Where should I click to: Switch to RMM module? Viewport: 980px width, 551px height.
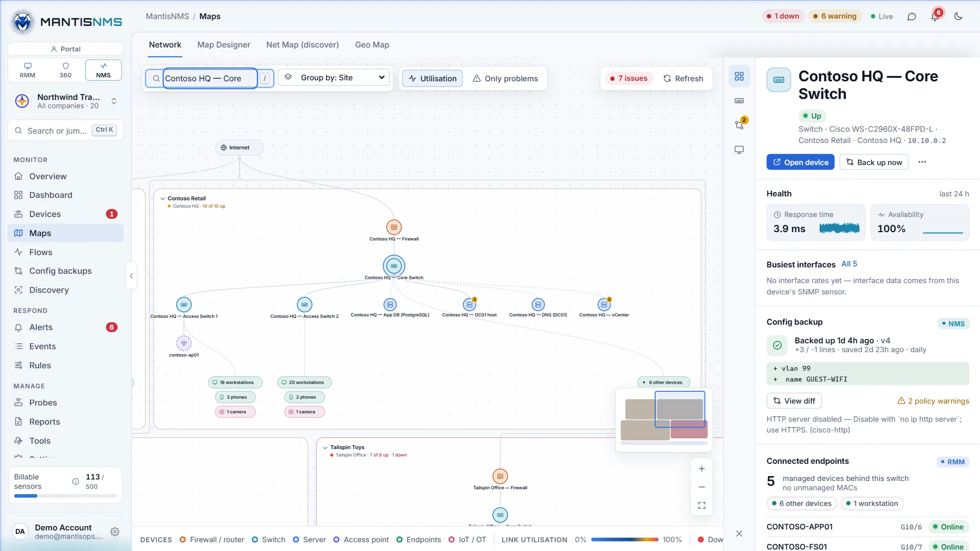tap(27, 70)
